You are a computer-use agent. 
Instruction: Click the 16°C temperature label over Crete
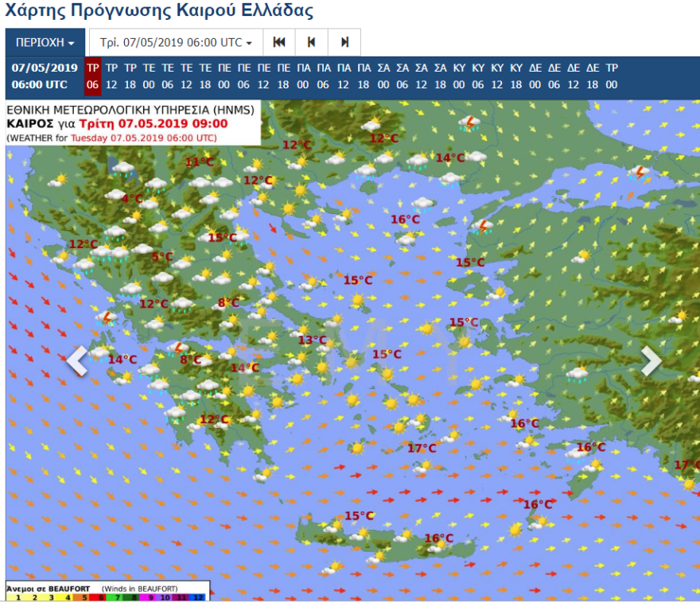pyautogui.click(x=437, y=538)
